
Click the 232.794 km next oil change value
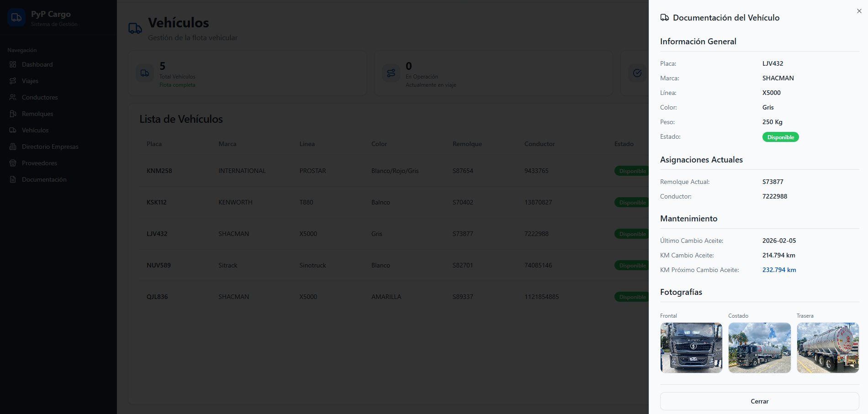(x=779, y=270)
